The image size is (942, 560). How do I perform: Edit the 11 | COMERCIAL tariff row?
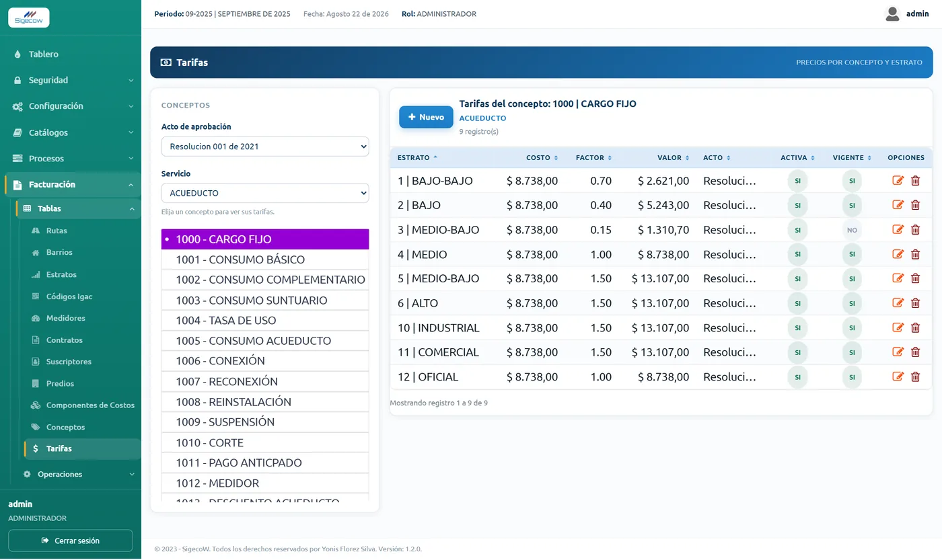898,352
